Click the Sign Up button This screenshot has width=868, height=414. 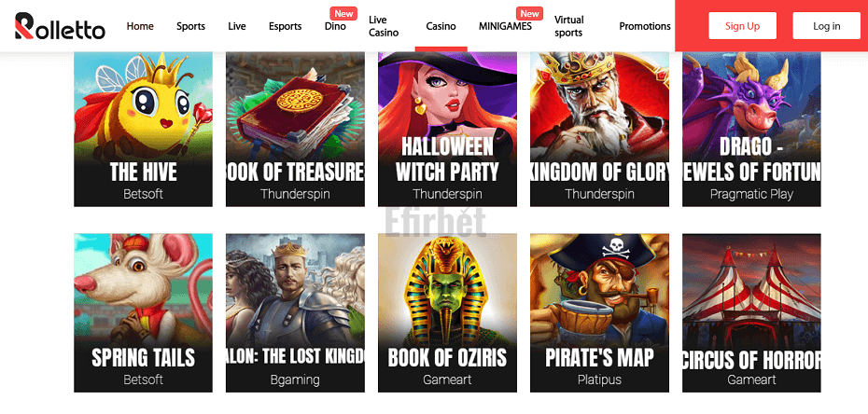pos(742,26)
